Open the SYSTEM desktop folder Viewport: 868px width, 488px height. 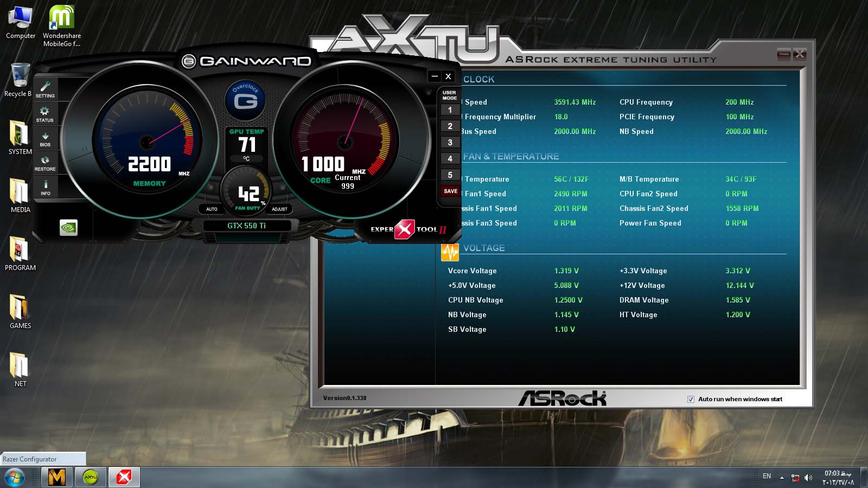(20, 138)
